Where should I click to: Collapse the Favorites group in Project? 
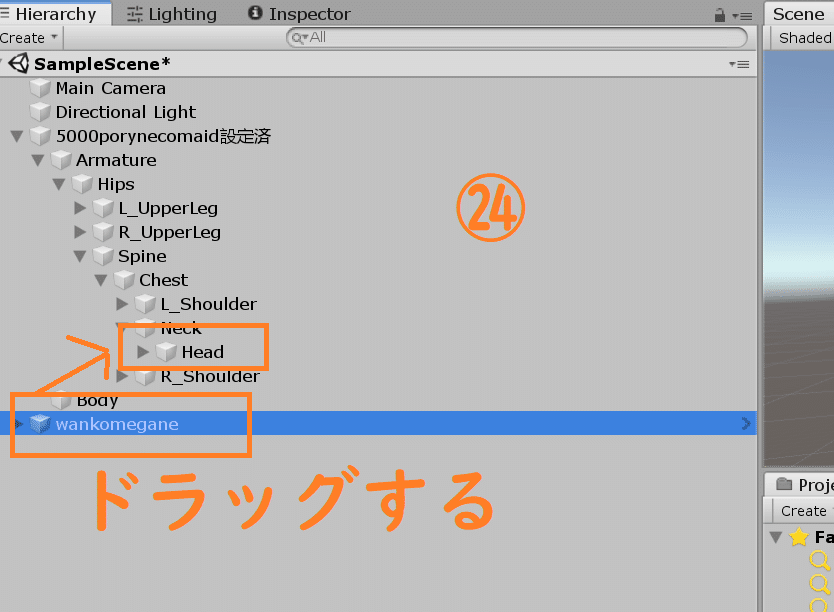[x=776, y=538]
